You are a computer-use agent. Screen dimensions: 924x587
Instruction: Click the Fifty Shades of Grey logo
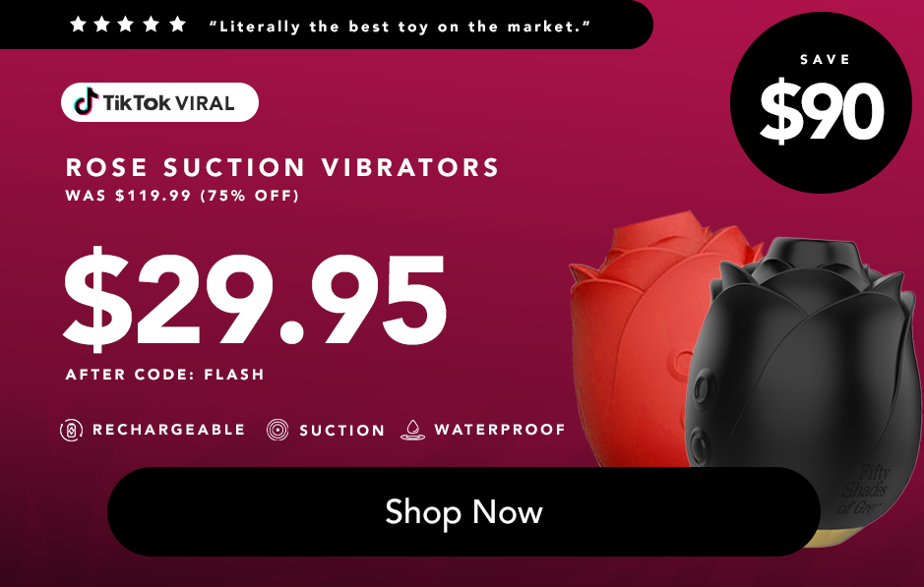coord(864,490)
